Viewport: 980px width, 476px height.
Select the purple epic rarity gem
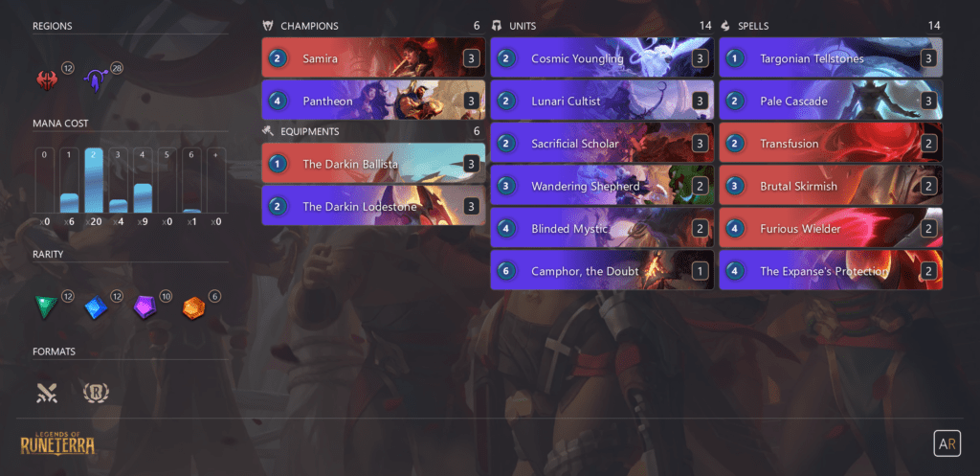145,307
